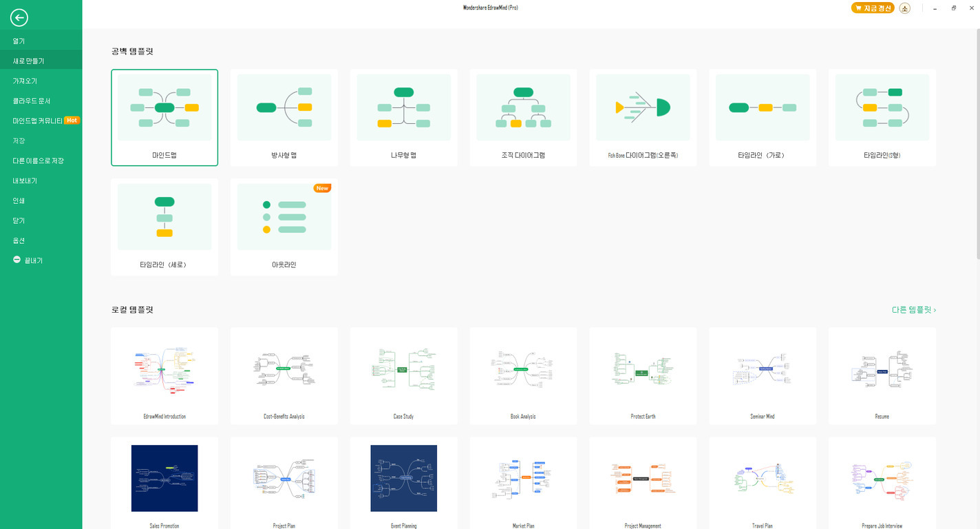Image resolution: width=980 pixels, height=529 pixels.
Task: Click 내보내기 in the sidebar
Action: (x=25, y=181)
